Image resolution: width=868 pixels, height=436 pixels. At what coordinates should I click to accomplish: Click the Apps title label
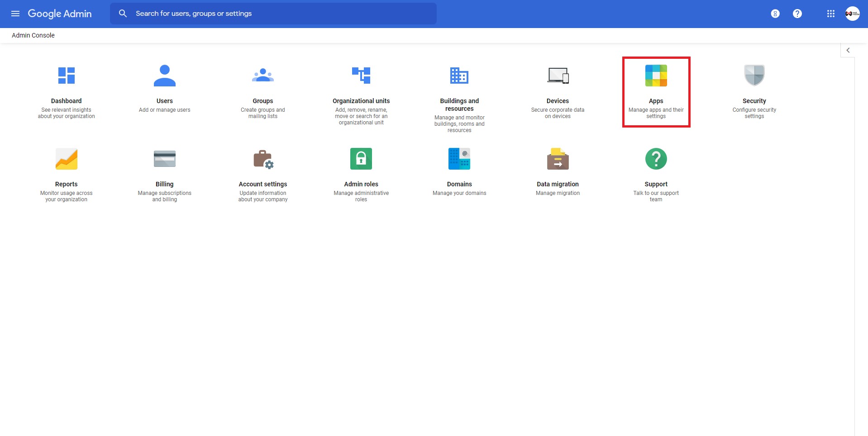656,101
